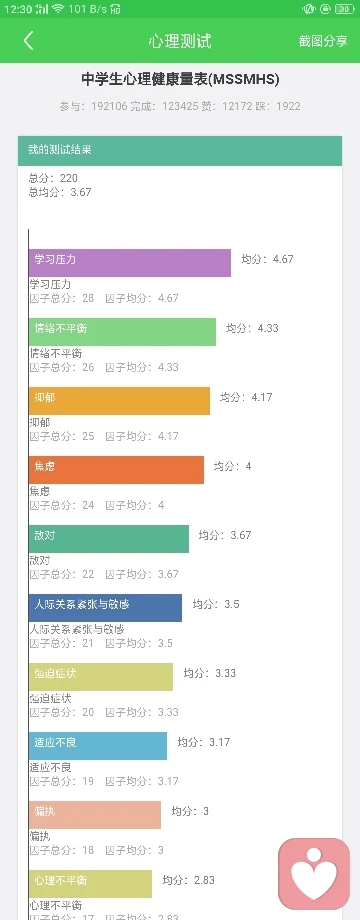This screenshot has width=360, height=920.
Task: Tap the 心理测试 page title
Action: pyautogui.click(x=180, y=41)
